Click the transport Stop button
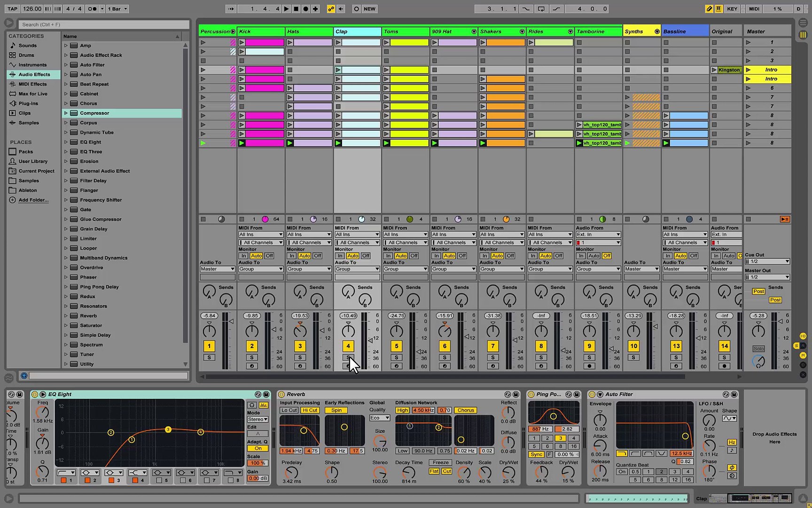The width and height of the screenshot is (812, 508). pyautogui.click(x=296, y=8)
